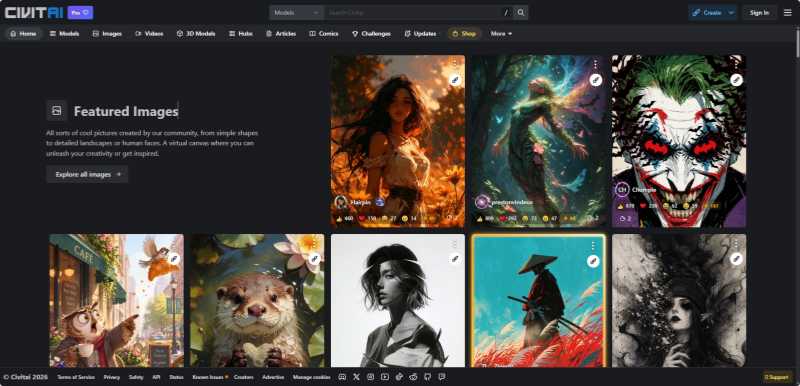Click brush remix icon on Joker image
The width and height of the screenshot is (800, 386).
pyautogui.click(x=736, y=80)
